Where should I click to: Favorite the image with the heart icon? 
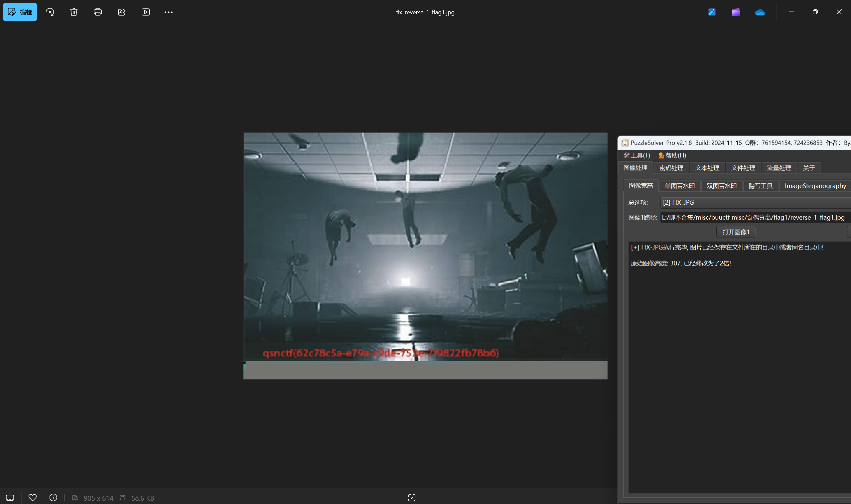click(x=33, y=498)
